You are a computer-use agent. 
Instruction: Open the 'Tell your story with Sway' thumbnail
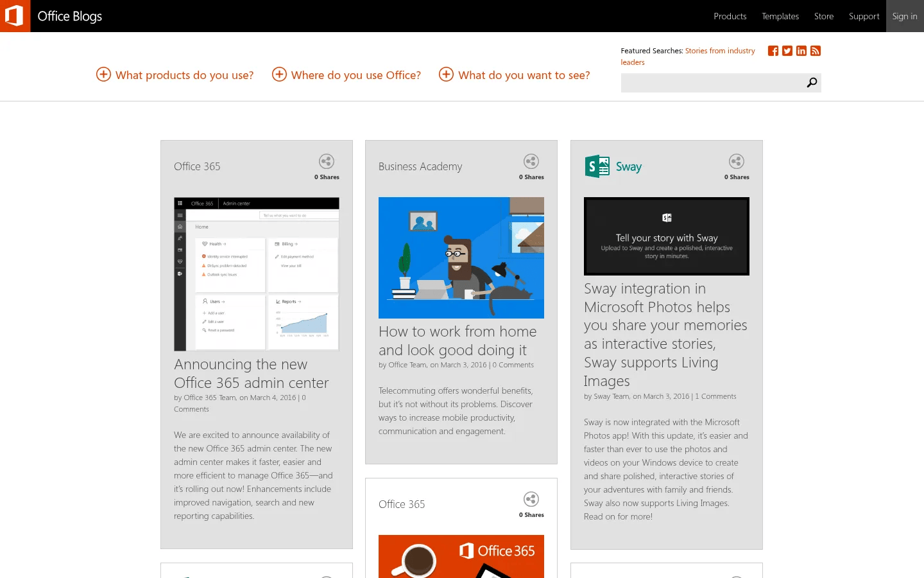pos(667,236)
